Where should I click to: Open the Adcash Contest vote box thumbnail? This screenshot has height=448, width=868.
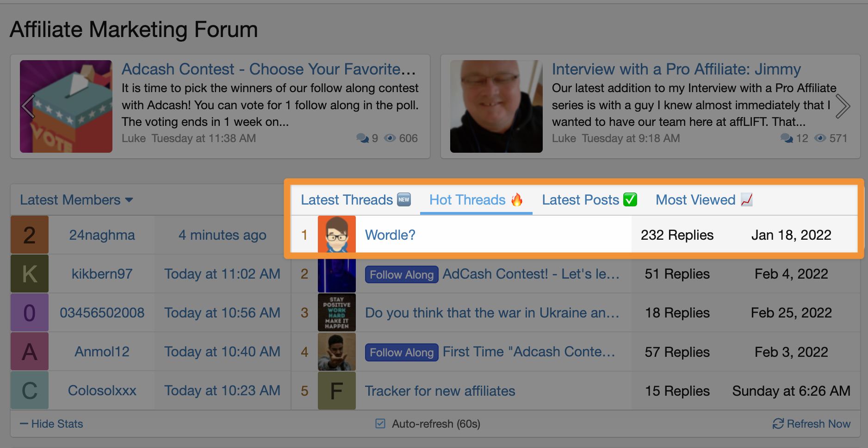66,106
